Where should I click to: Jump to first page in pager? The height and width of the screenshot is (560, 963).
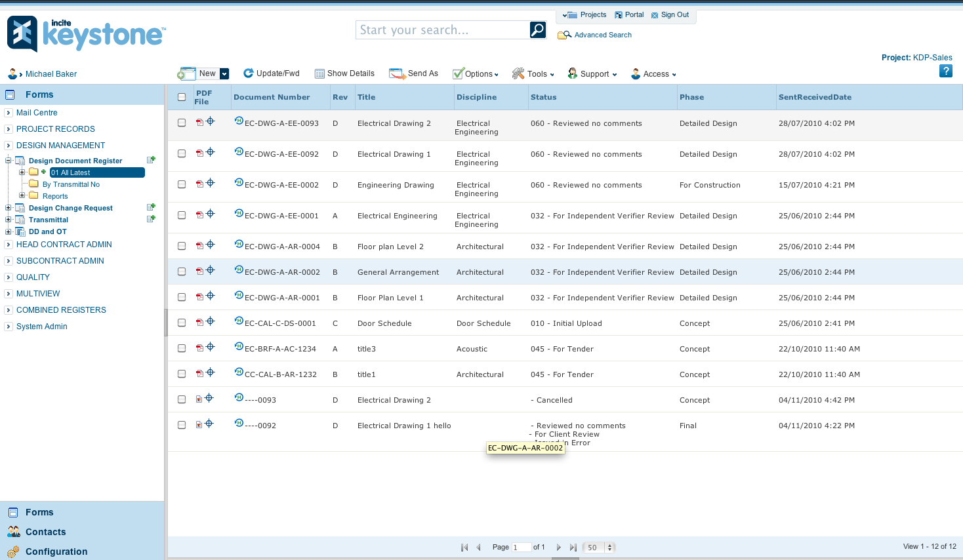click(x=464, y=548)
